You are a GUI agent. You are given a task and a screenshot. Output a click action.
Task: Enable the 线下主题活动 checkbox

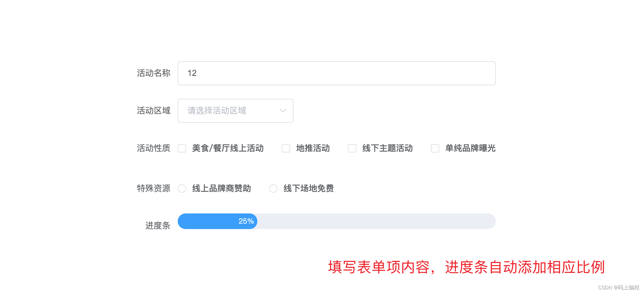(352, 148)
